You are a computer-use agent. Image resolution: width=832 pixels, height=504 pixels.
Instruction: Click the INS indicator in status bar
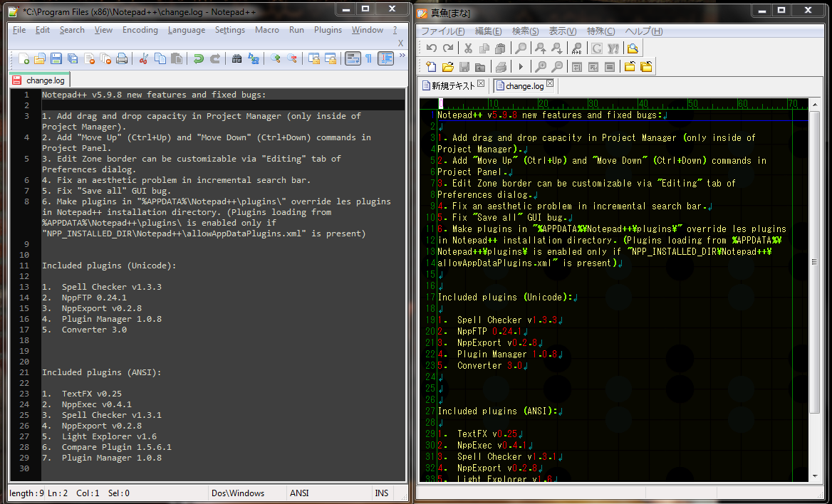pos(382,493)
